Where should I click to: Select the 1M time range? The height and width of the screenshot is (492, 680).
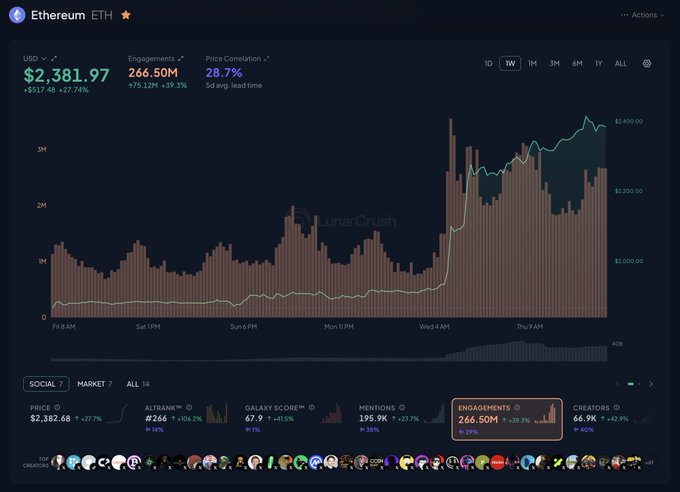click(x=532, y=63)
